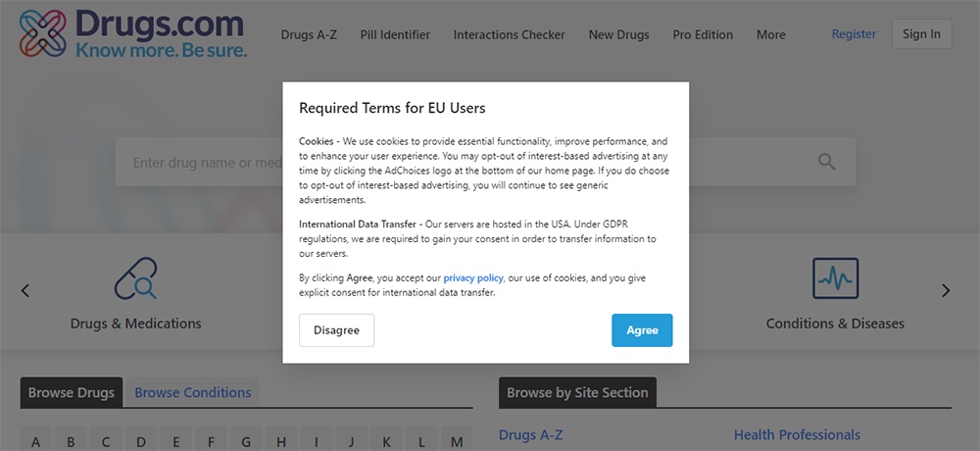Open the Drugs & Medications pill icon

[135, 277]
